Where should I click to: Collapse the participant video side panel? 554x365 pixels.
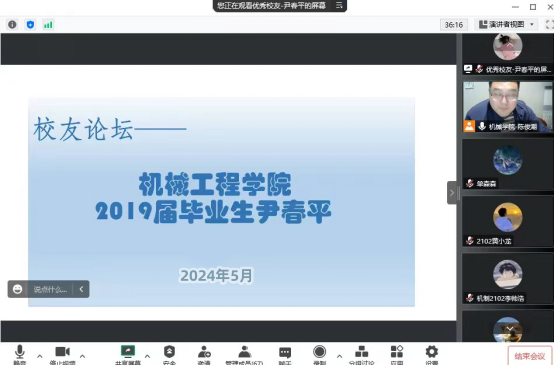point(452,193)
